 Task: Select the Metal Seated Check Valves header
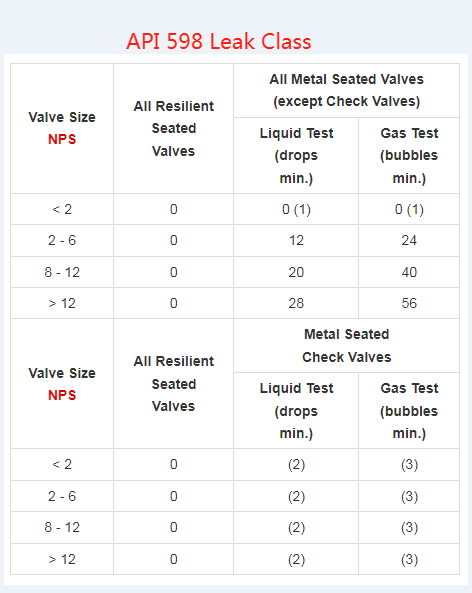(x=346, y=346)
